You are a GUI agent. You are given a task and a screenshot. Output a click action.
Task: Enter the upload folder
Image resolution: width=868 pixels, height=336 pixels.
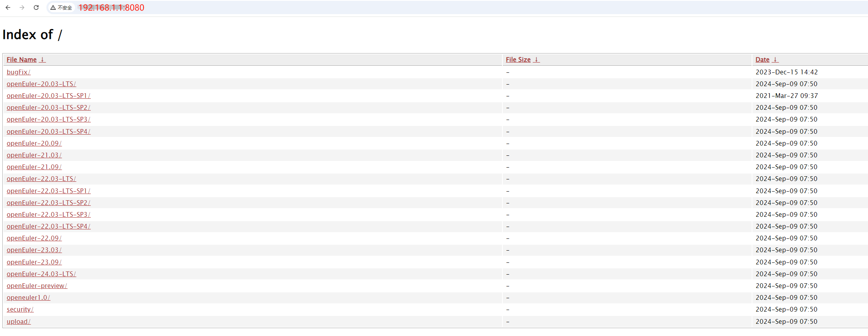pos(18,321)
